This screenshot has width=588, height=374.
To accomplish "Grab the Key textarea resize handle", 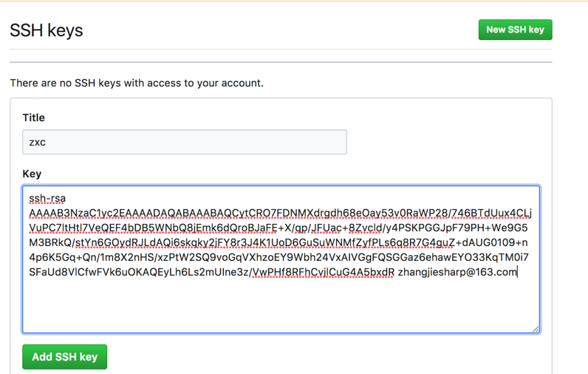I will [x=536, y=328].
